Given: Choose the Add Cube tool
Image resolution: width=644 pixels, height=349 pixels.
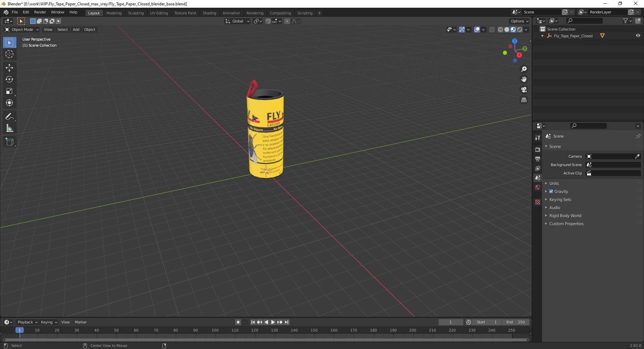Looking at the screenshot, I should [x=9, y=142].
